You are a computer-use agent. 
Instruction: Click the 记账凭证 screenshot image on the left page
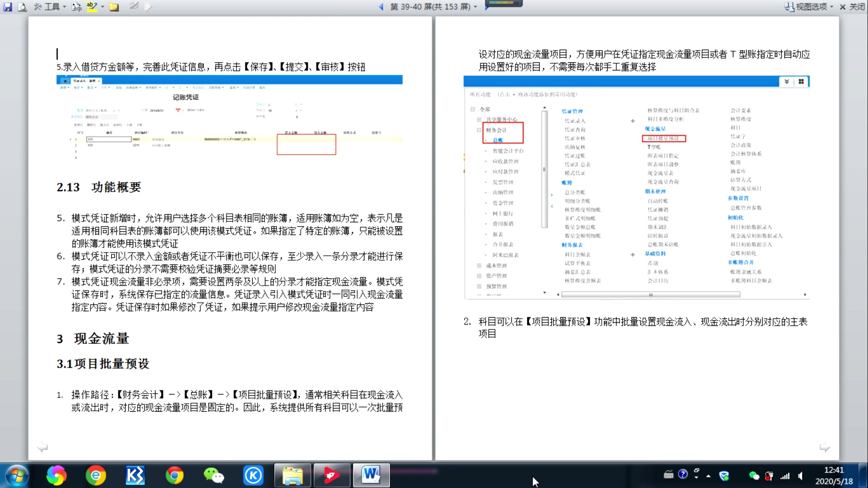[x=229, y=118]
